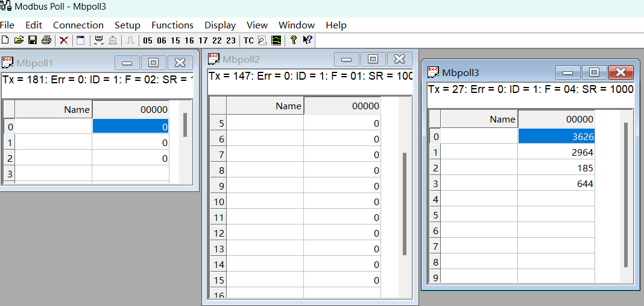Select value 2964 in Mbpoll3

(557, 152)
